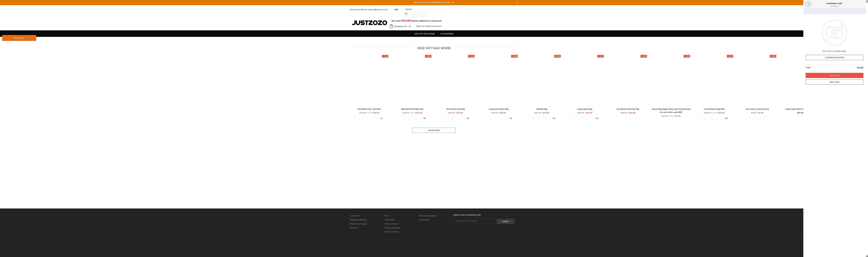Click Create an account link
This screenshot has width=868, height=257.
(433, 26)
